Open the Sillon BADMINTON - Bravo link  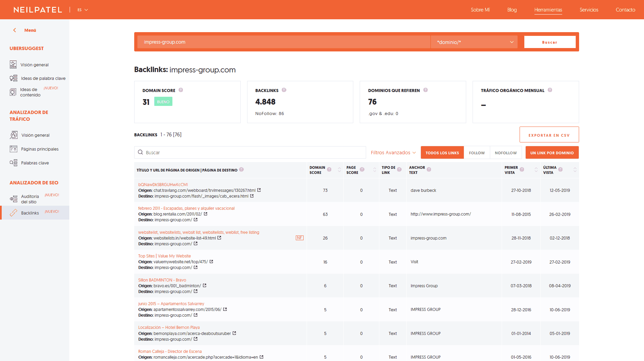coord(162,280)
